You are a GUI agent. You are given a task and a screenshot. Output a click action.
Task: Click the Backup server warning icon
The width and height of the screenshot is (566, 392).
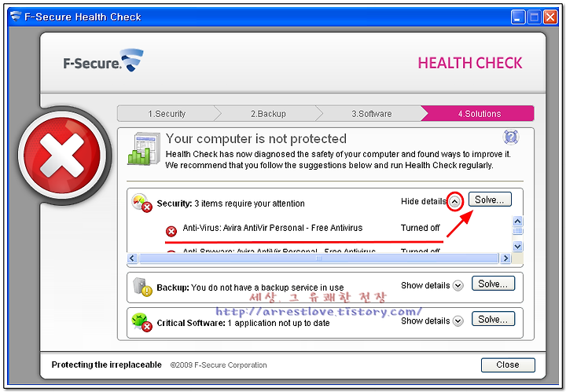pyautogui.click(x=142, y=287)
